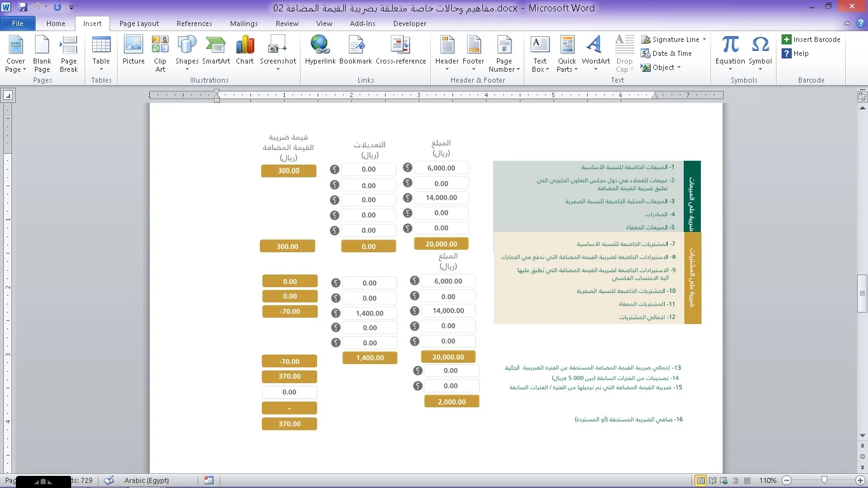868x488 pixels.
Task: Click the 110% zoom level
Action: pyautogui.click(x=768, y=480)
